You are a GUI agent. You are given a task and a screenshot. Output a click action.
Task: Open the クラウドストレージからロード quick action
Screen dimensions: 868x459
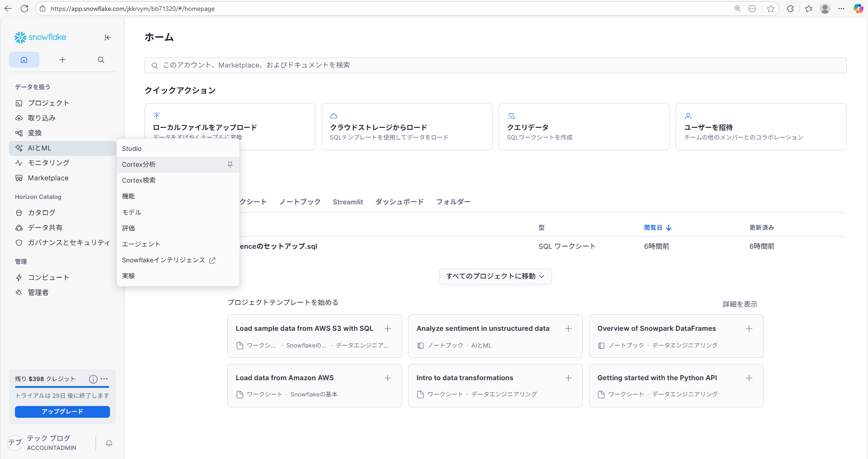407,127
